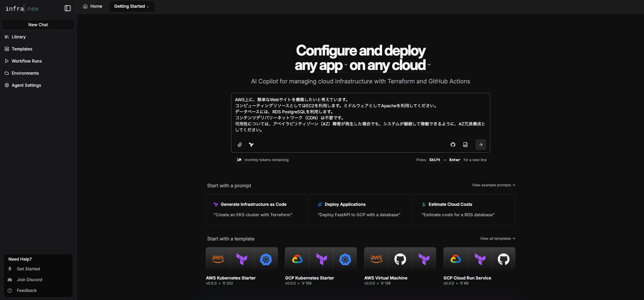Switch to the Home tab
Screen dimensions: 644x300
click(93, 6)
